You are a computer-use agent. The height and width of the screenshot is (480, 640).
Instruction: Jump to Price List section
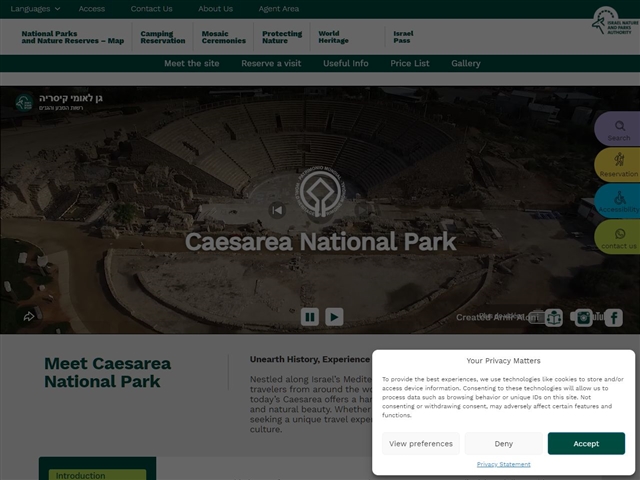410,63
